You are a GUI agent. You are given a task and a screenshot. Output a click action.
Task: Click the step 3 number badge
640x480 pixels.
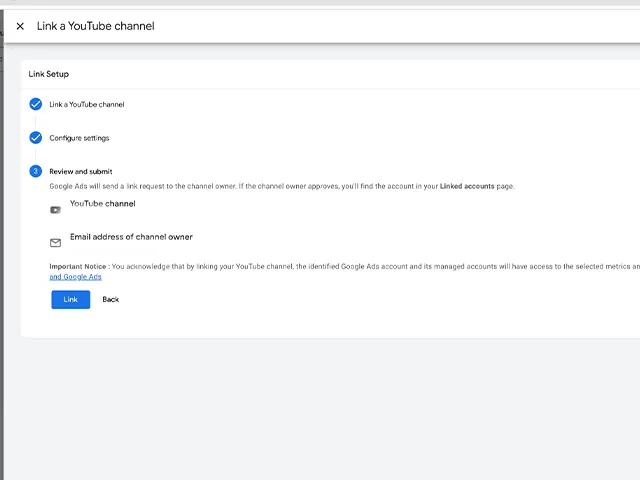point(36,171)
